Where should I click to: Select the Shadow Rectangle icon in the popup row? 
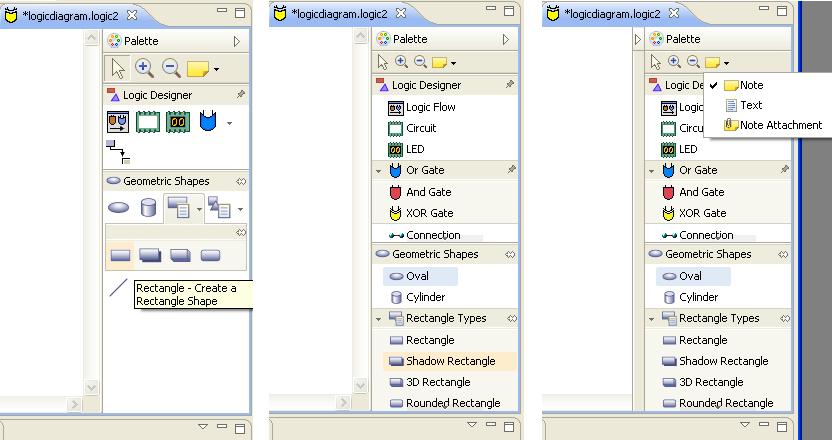click(150, 255)
